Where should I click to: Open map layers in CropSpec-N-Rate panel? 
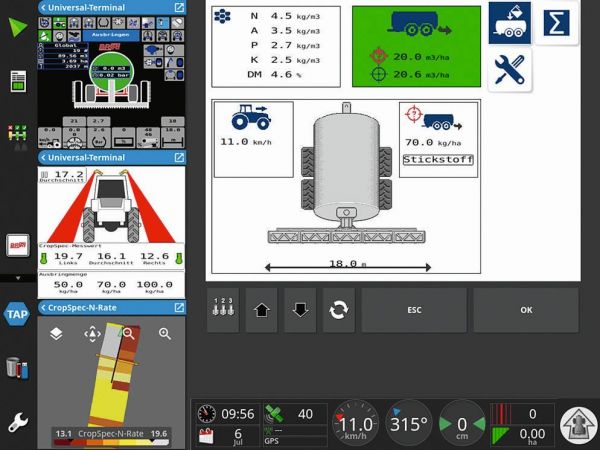click(x=56, y=334)
